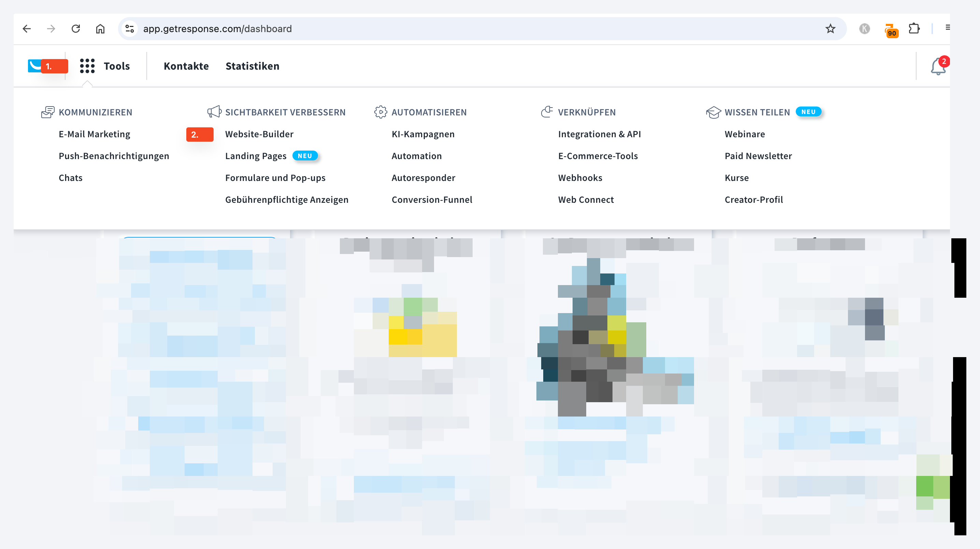
Task: Click the SICHTBARKEIT VERBESSERN heading
Action: pos(285,112)
